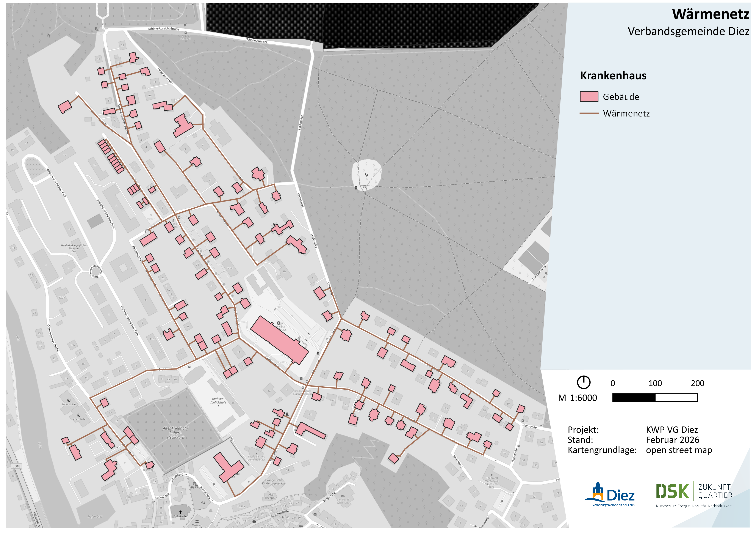This screenshot has height=535, width=756.
Task: Click the Alter Friedhof Robert-Heck-Park label
Action: [x=175, y=433]
